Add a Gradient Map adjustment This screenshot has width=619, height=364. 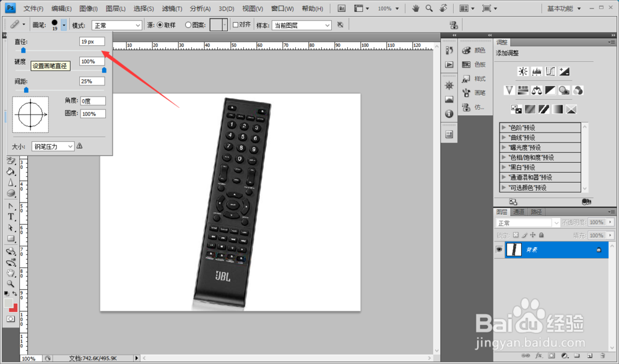558,109
